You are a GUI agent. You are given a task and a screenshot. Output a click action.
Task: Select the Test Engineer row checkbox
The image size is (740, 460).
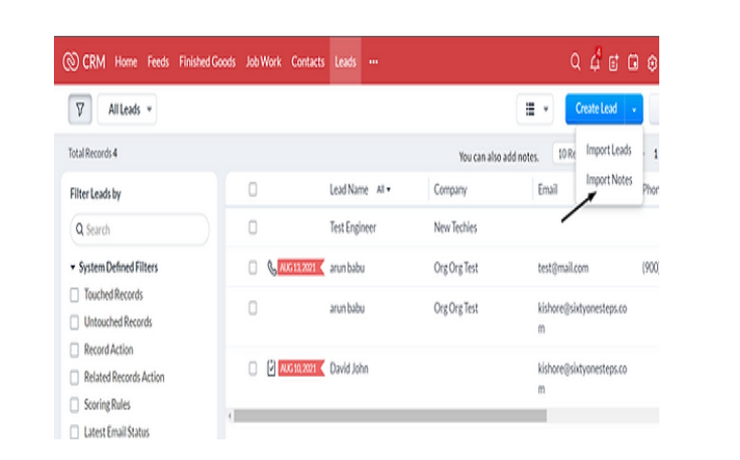pyautogui.click(x=253, y=227)
